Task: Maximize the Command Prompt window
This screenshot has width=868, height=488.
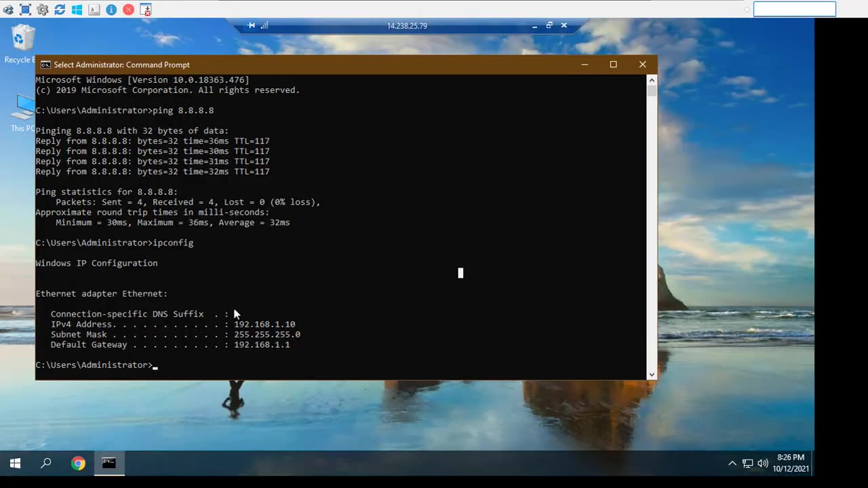Action: tap(613, 64)
